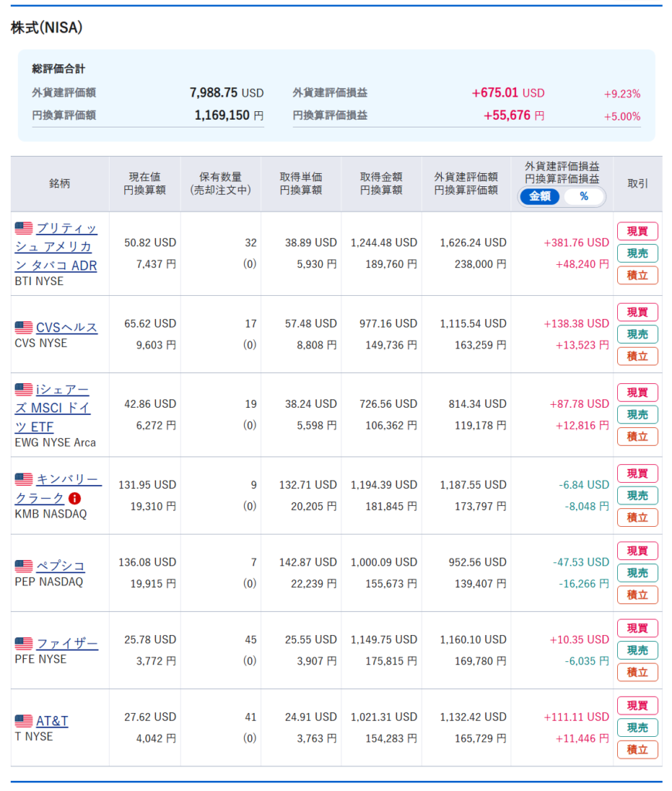672x791 pixels.
Task: Click the US flag icon for iシェアーズ MSCI ドイツ ETF
Action: point(24,389)
